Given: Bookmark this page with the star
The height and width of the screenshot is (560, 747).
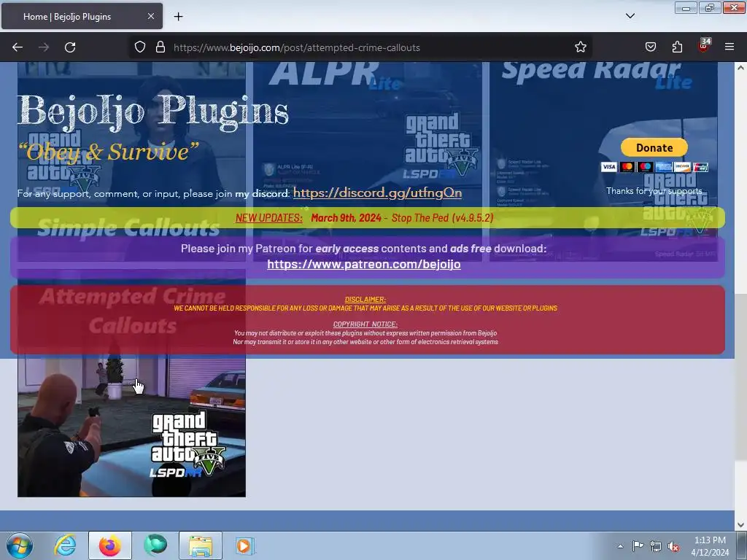Looking at the screenshot, I should click(x=580, y=47).
